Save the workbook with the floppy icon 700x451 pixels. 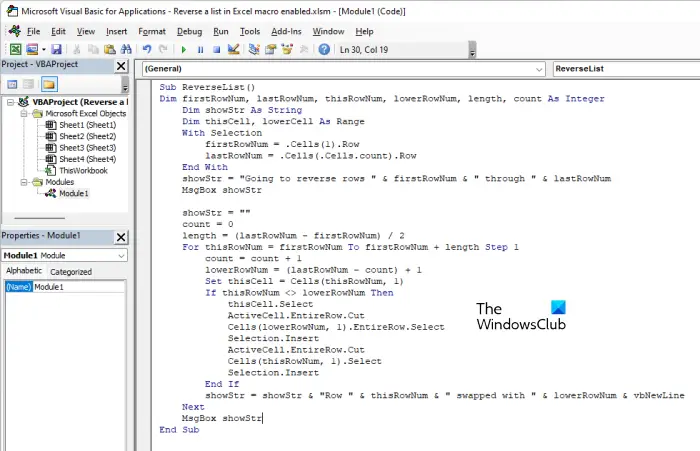point(56,49)
